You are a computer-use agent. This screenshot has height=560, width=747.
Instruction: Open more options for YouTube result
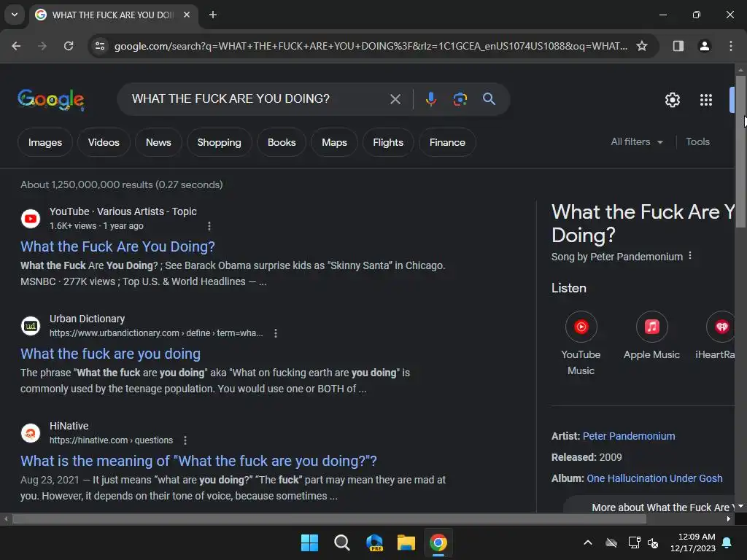[x=209, y=226]
